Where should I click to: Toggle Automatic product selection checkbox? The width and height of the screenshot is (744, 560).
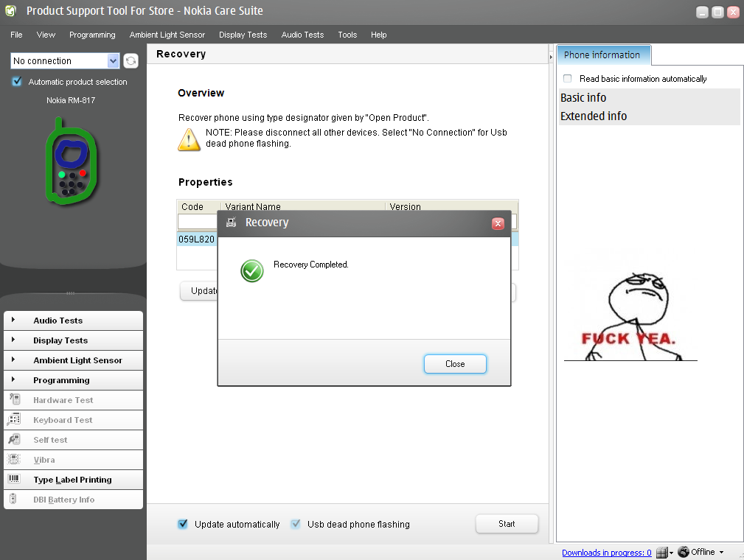17,82
